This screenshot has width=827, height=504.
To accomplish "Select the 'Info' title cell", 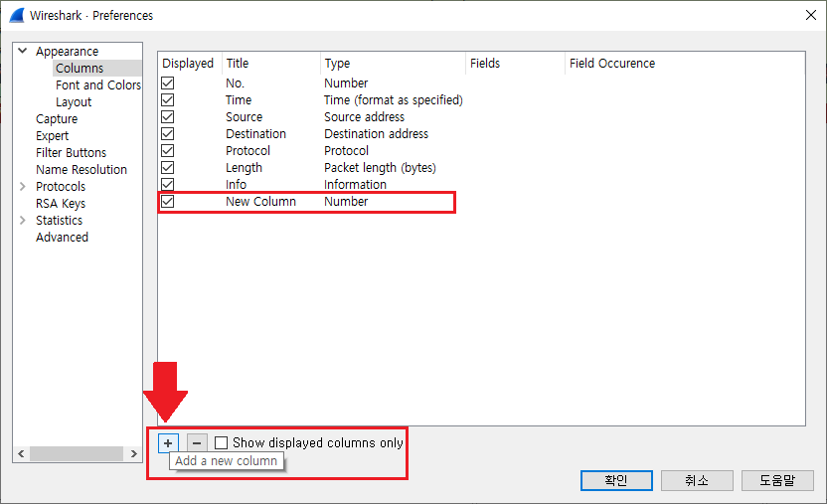I will coord(236,185).
